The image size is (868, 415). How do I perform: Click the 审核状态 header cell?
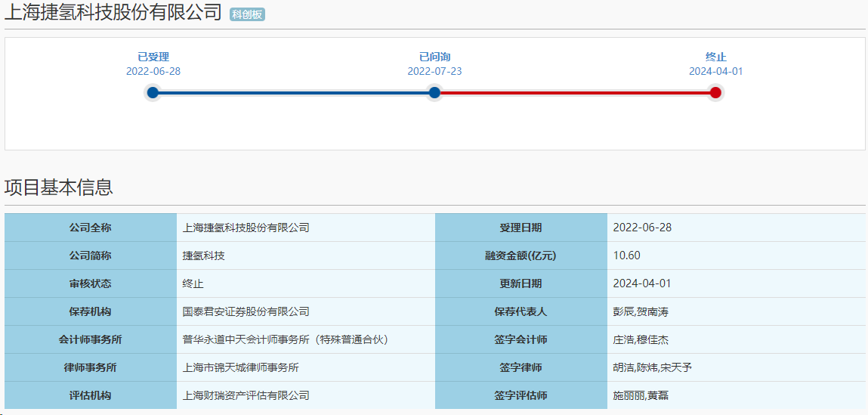tap(90, 283)
